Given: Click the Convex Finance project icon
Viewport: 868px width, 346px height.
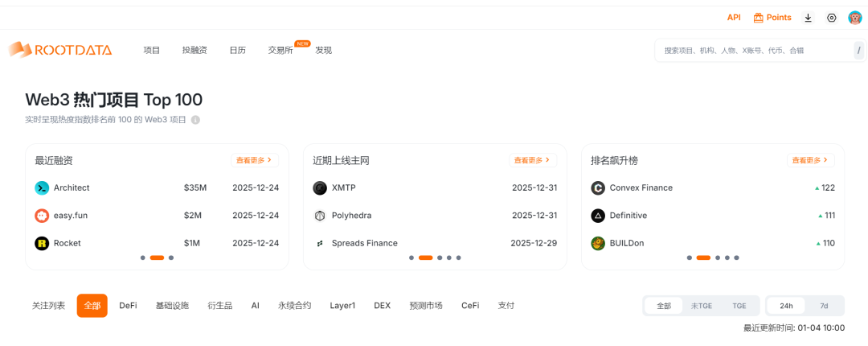Looking at the screenshot, I should coord(598,188).
